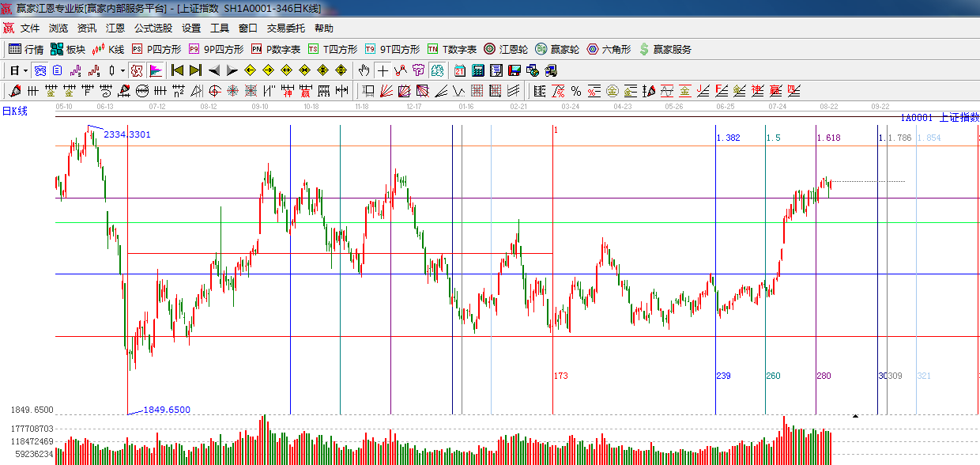Open the 交易委托 trade menu
This screenshot has height=465, width=980.
point(285,28)
